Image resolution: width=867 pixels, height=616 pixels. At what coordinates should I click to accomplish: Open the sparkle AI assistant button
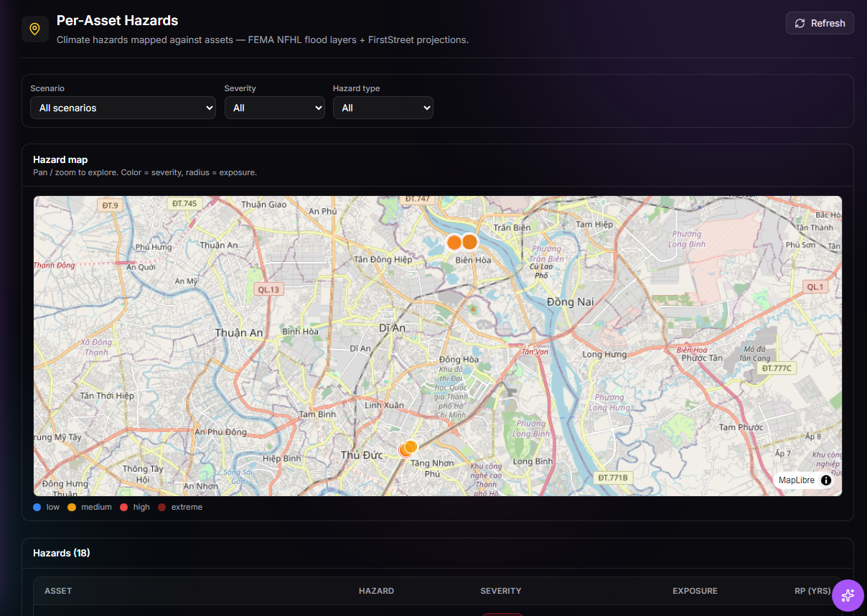(x=848, y=595)
